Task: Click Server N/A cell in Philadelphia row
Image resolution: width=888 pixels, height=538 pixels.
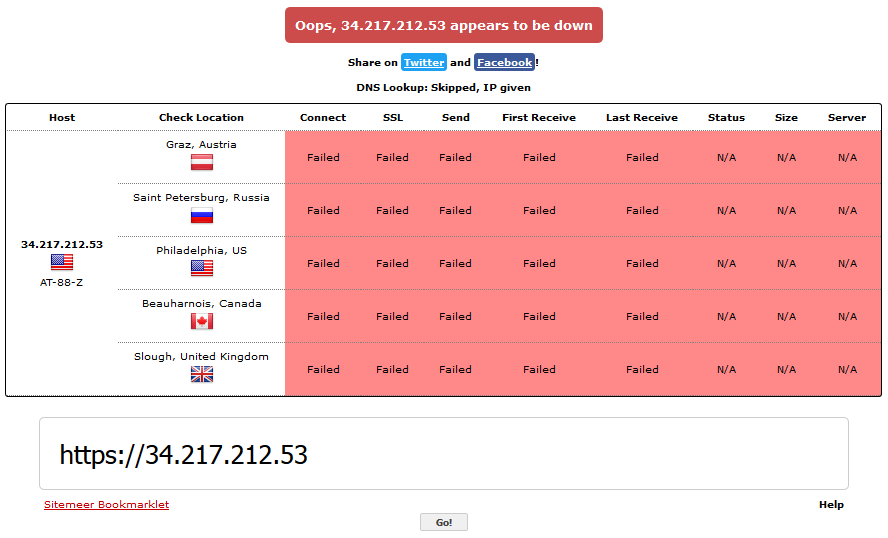Action: pyautogui.click(x=847, y=263)
